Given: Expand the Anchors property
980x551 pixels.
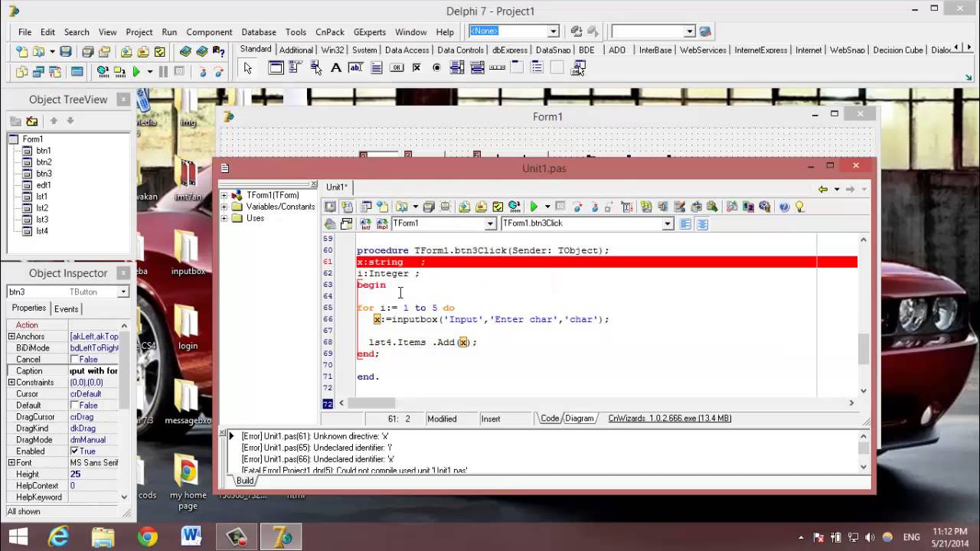Looking at the screenshot, I should 11,336.
